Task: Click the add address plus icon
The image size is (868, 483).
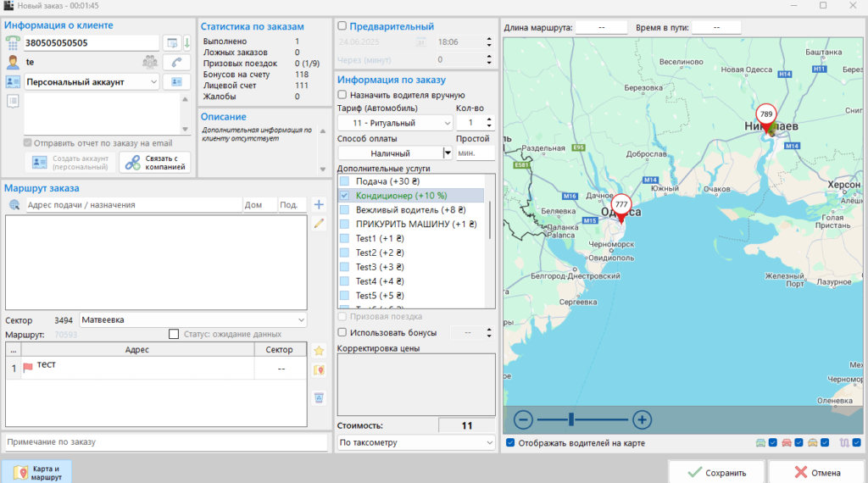Action: tap(319, 204)
